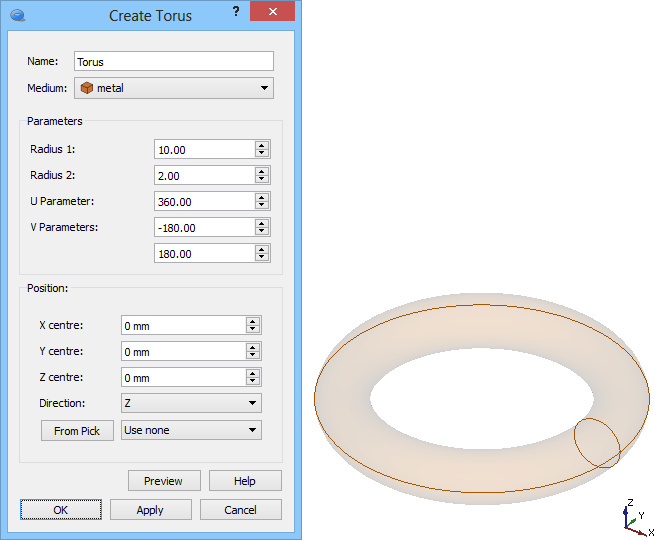The width and height of the screenshot is (654, 540).
Task: Open the Use none dropdown
Action: [x=191, y=430]
